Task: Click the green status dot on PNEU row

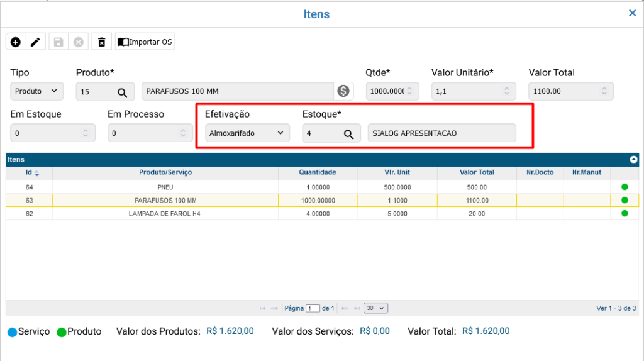Action: click(x=625, y=187)
